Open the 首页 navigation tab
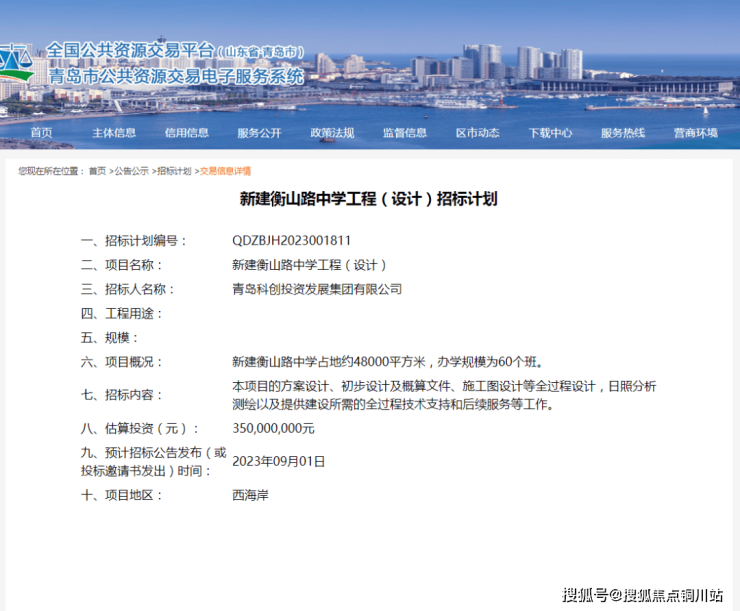The image size is (740, 611). coord(41,133)
